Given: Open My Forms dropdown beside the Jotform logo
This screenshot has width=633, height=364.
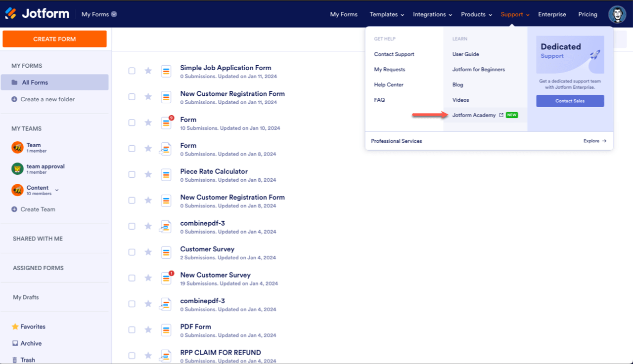Looking at the screenshot, I should click(99, 14).
